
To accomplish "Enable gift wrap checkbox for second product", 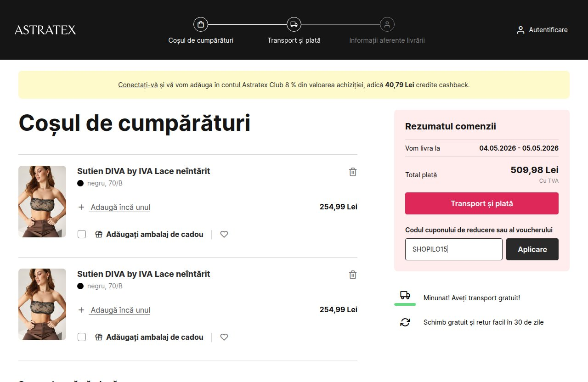I will (x=82, y=337).
